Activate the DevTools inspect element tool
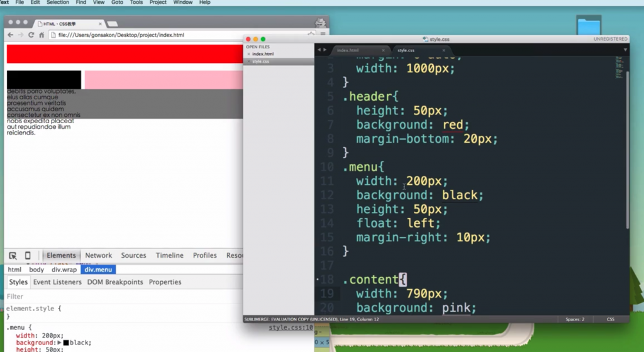 (x=13, y=256)
